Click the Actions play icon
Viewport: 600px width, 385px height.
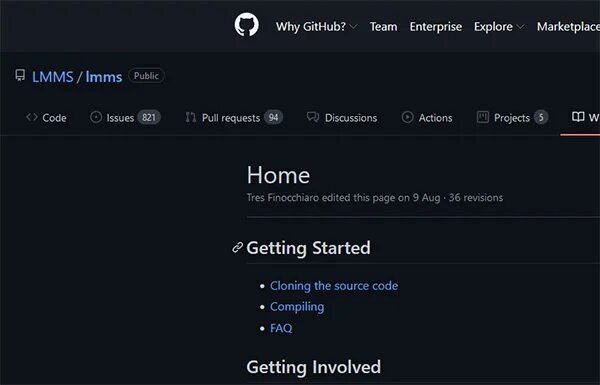click(407, 117)
